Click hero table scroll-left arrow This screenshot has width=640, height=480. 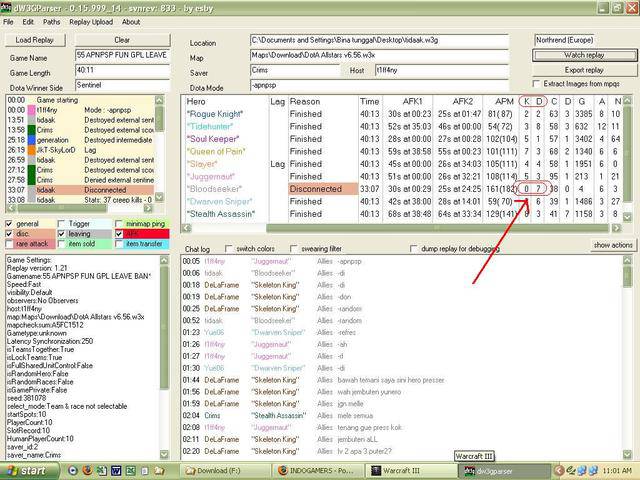(187, 228)
